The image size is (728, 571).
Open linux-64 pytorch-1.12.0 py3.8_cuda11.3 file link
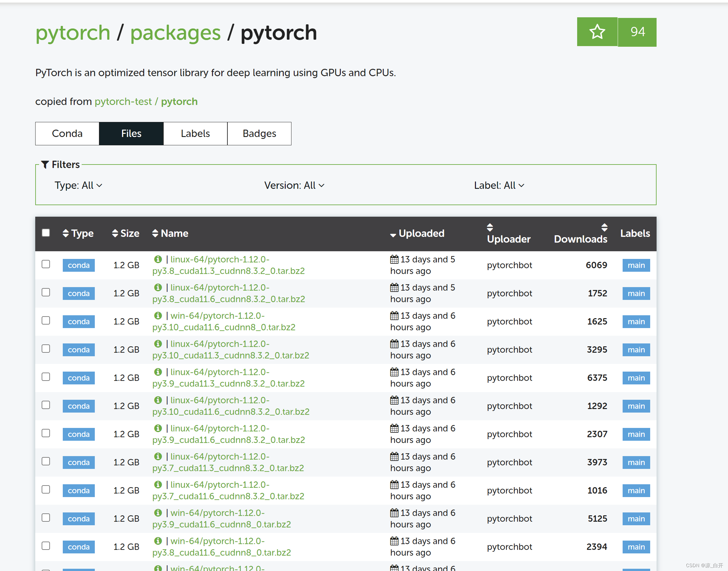228,265
